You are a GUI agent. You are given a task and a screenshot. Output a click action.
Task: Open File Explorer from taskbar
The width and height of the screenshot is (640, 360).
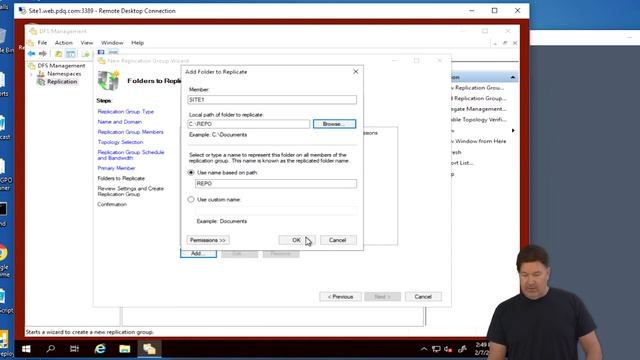tap(124, 349)
